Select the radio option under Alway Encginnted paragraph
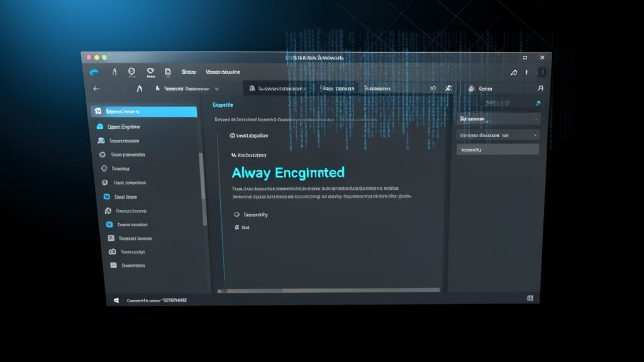The width and height of the screenshot is (644, 362). (x=237, y=214)
